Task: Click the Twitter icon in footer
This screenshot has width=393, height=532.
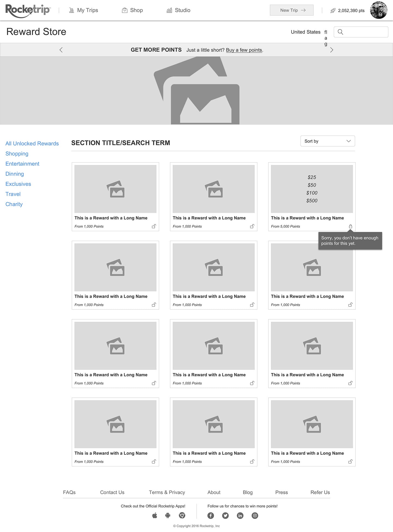Action: click(x=225, y=516)
